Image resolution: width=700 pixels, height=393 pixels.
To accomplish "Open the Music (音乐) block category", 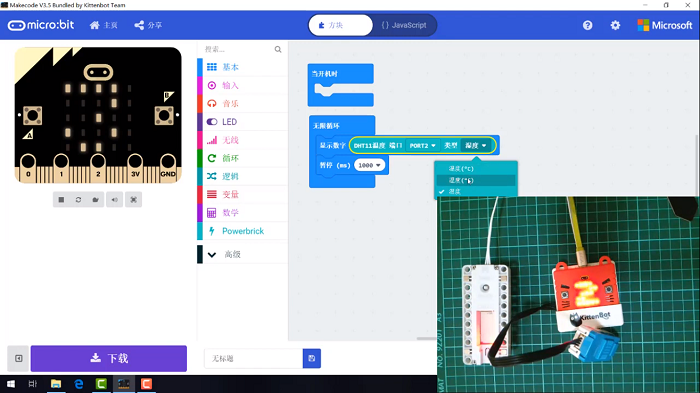I will tap(242, 104).
